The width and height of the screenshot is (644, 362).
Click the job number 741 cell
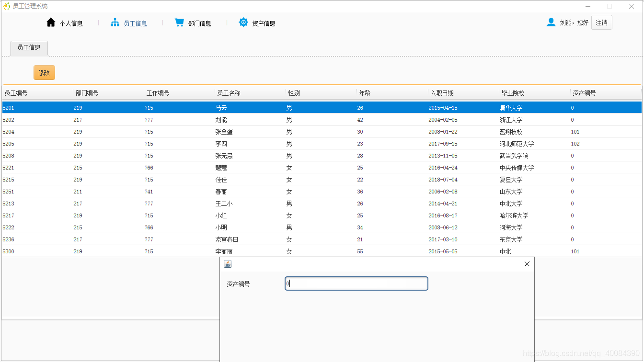click(180, 192)
